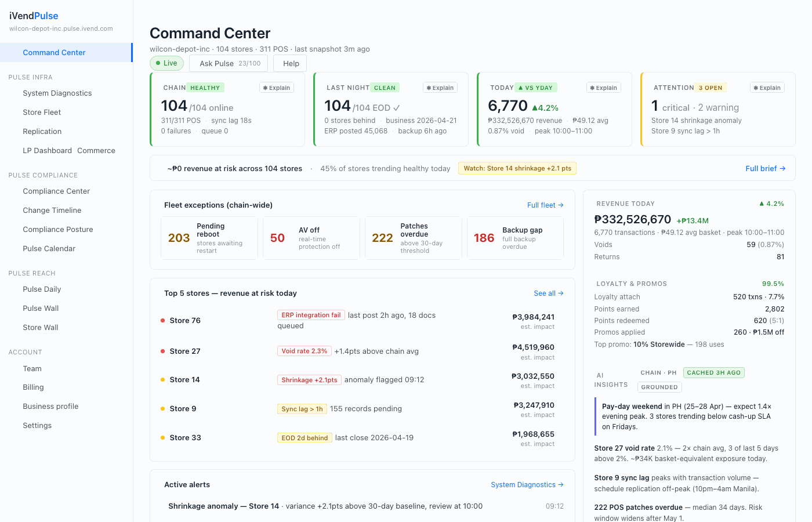Open Business profile page
Screen dimensions: 812x522
(50, 406)
